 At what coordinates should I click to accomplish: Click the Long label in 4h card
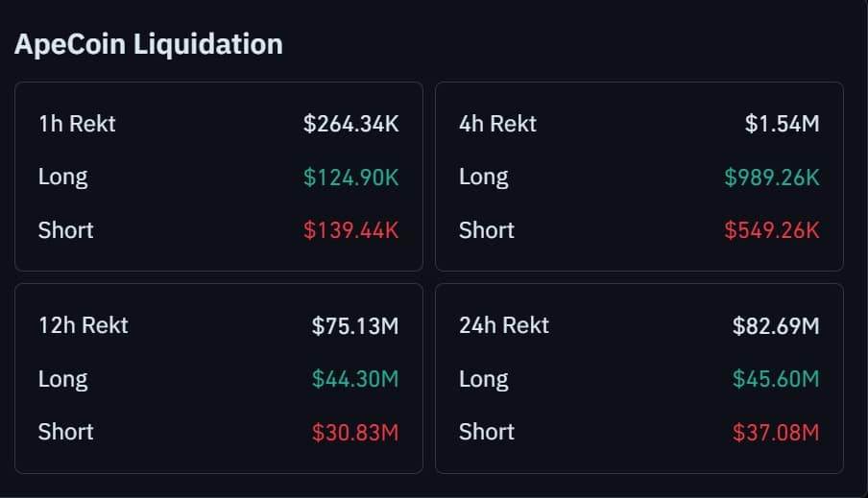pyautogui.click(x=484, y=177)
